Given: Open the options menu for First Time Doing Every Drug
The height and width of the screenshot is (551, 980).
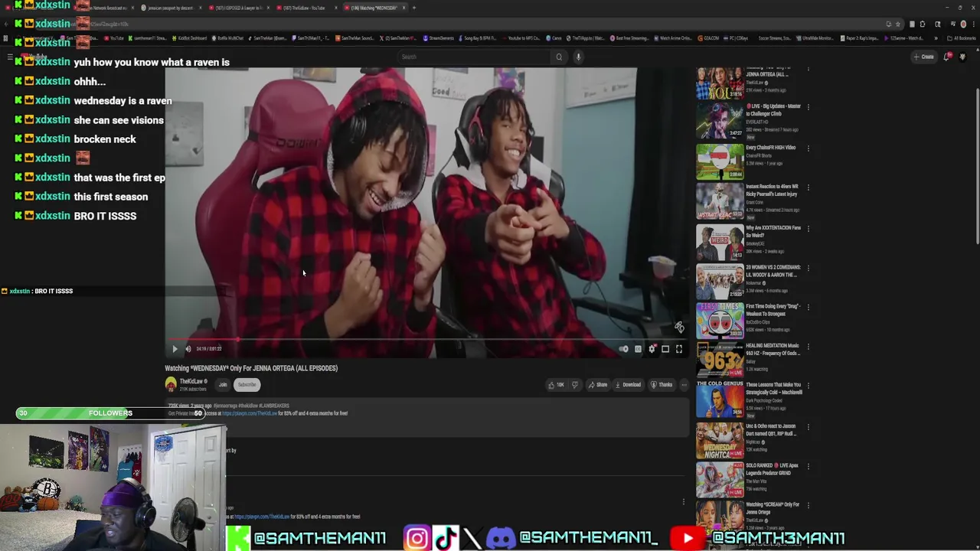Looking at the screenshot, I should 808,308.
